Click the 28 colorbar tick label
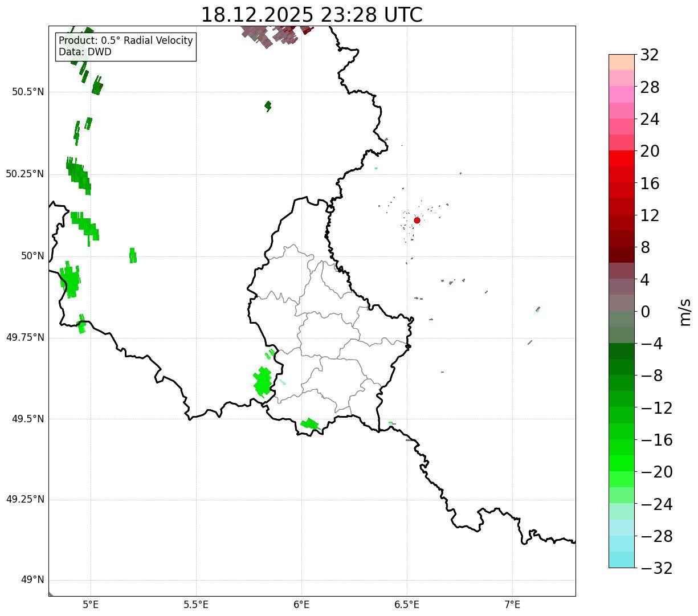This screenshot has height=616, width=698. point(650,88)
